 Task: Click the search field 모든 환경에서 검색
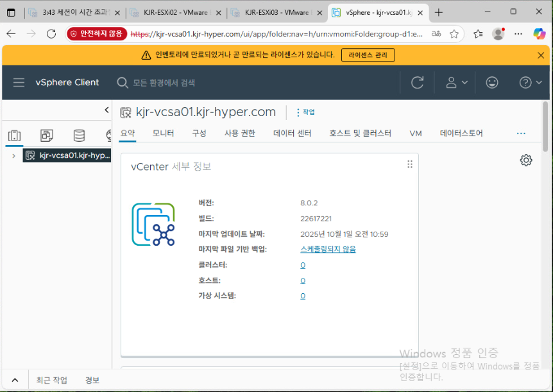[x=164, y=83]
